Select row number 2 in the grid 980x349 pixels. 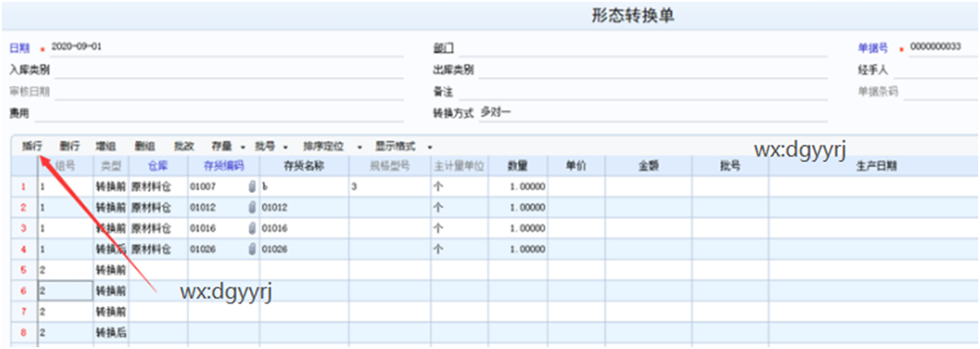(x=24, y=208)
